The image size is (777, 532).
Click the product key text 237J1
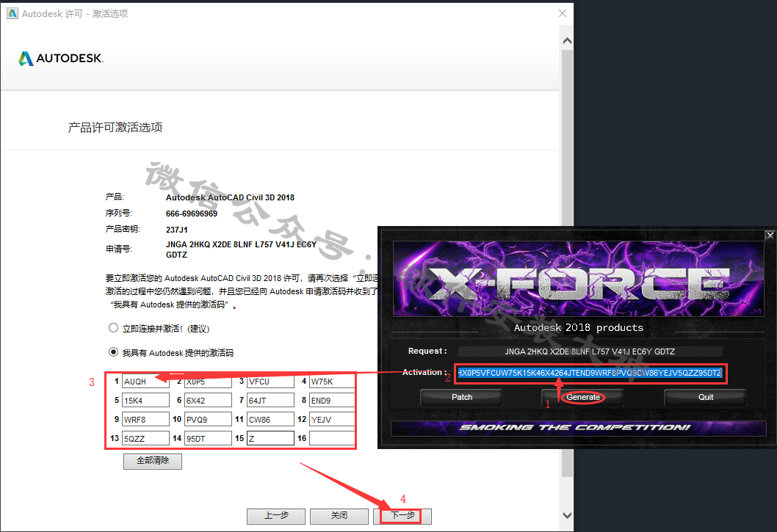177,230
